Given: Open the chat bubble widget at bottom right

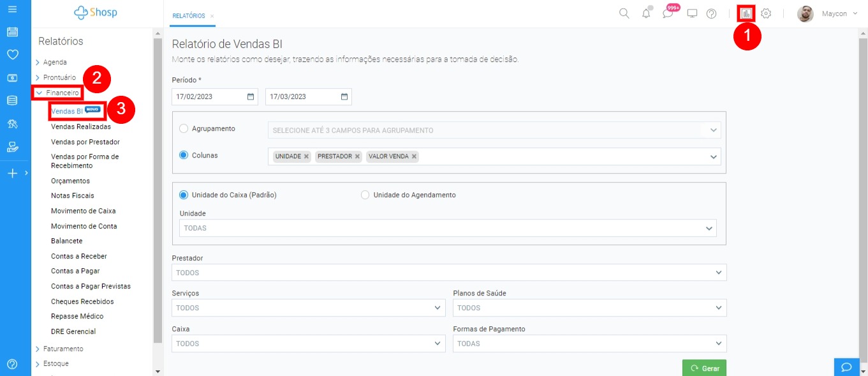Looking at the screenshot, I should pos(846,367).
